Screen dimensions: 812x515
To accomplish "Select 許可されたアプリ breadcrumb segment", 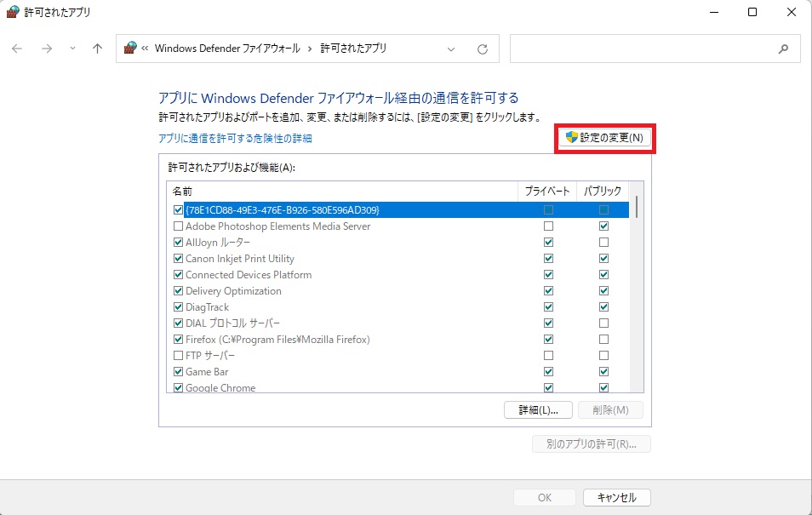I will 353,49.
